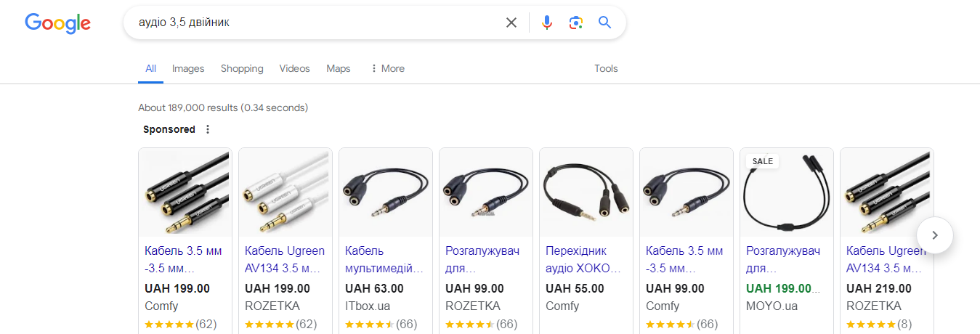Switch to the Shopping tab

(242, 68)
